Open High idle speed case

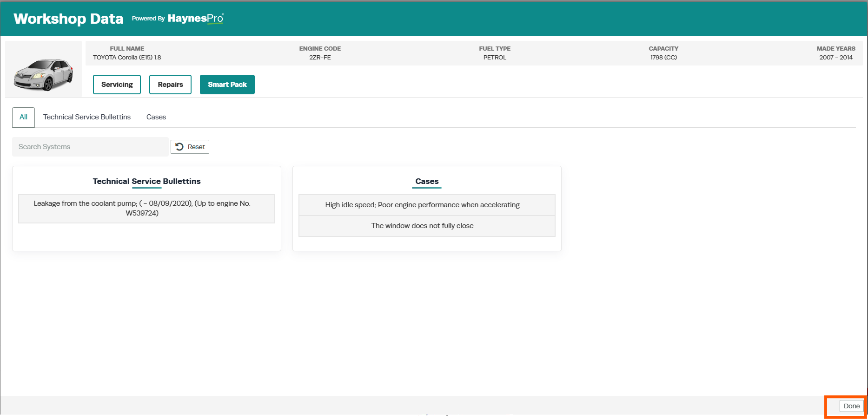[x=427, y=205]
